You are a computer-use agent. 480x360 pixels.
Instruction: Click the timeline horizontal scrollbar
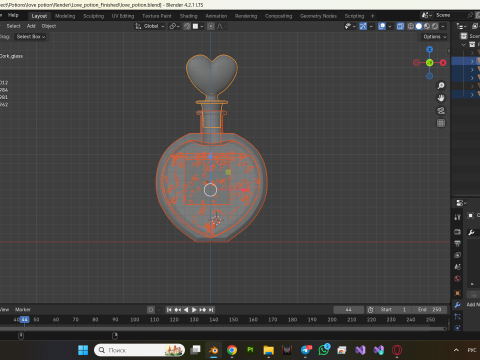(223, 329)
